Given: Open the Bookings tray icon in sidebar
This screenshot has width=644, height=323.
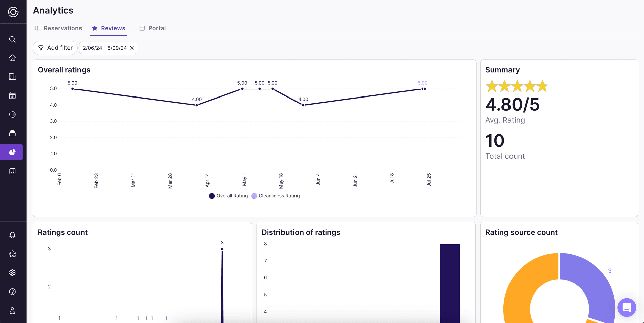Looking at the screenshot, I should [x=12, y=133].
